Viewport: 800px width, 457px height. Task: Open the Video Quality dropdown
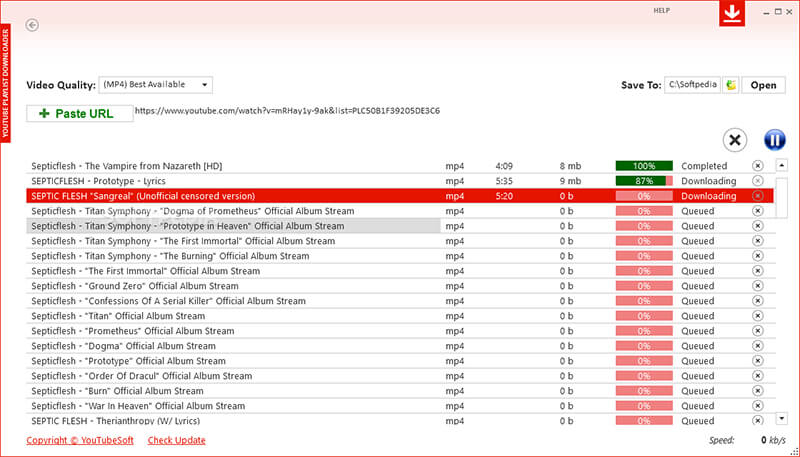[x=156, y=85]
